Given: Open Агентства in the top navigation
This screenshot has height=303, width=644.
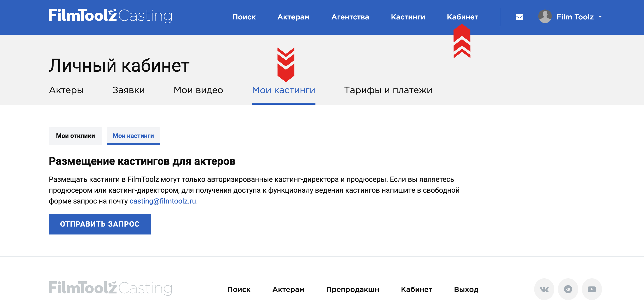Looking at the screenshot, I should [350, 17].
